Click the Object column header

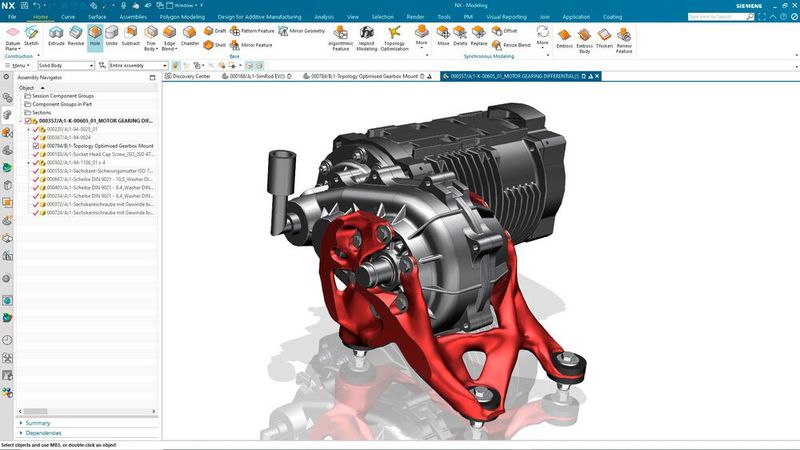27,88
